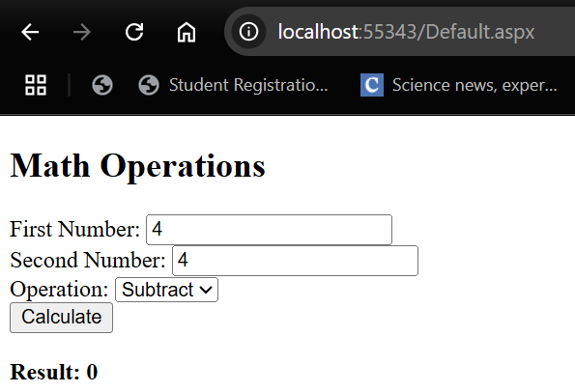
Task: Open the Student Registration bookmark
Action: pos(233,85)
